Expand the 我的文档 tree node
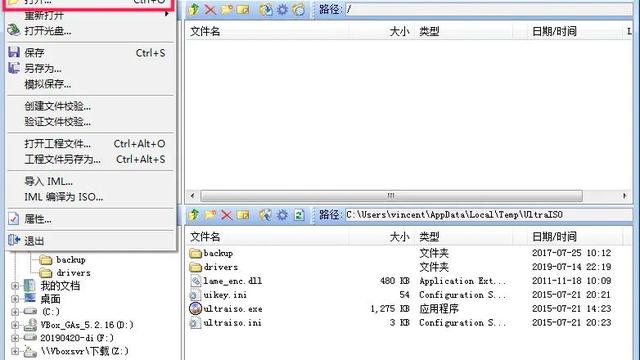 pos(15,286)
